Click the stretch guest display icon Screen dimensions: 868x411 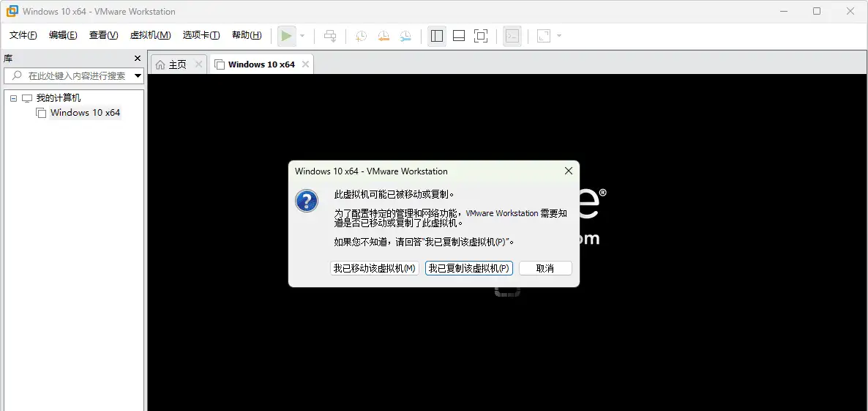point(544,36)
